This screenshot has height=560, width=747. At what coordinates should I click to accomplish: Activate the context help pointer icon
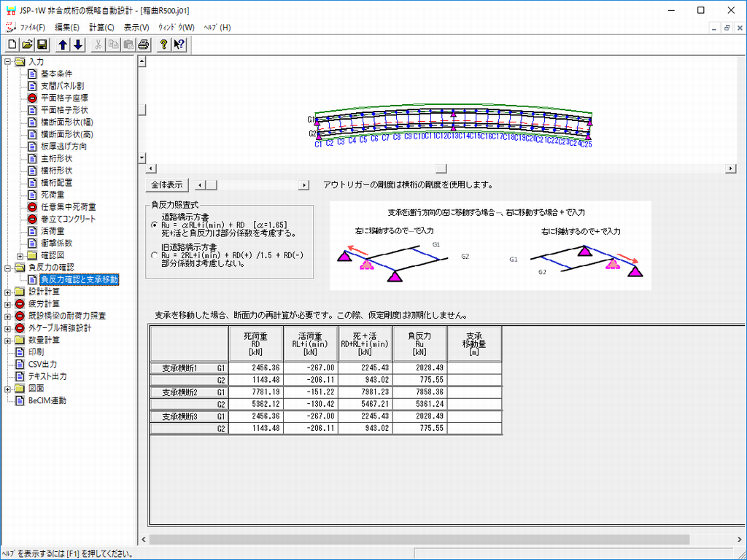pyautogui.click(x=179, y=44)
